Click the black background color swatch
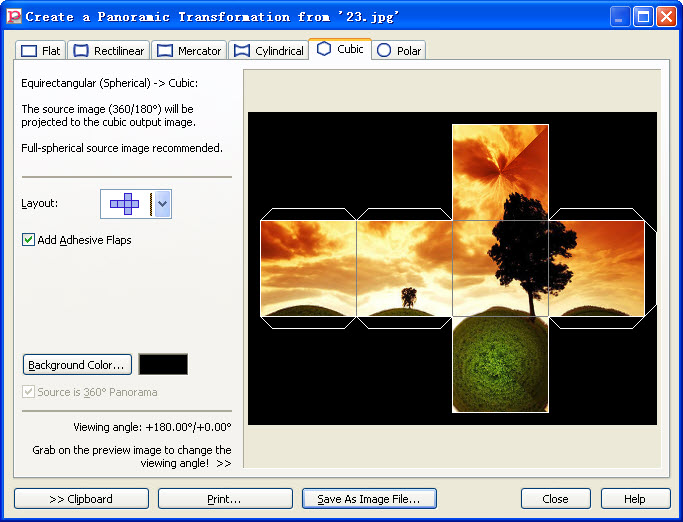This screenshot has width=683, height=522. coord(163,364)
